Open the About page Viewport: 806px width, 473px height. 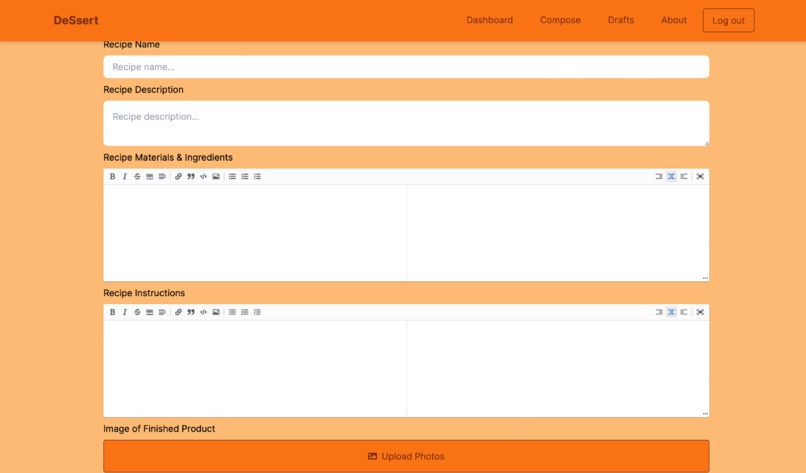tap(673, 20)
